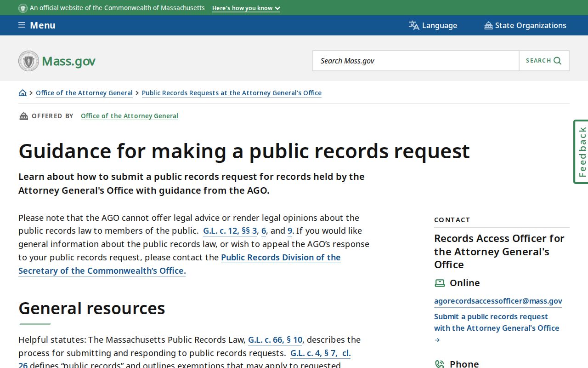The height and width of the screenshot is (368, 588).
Task: Click the General resources heading
Action: pyautogui.click(x=92, y=308)
